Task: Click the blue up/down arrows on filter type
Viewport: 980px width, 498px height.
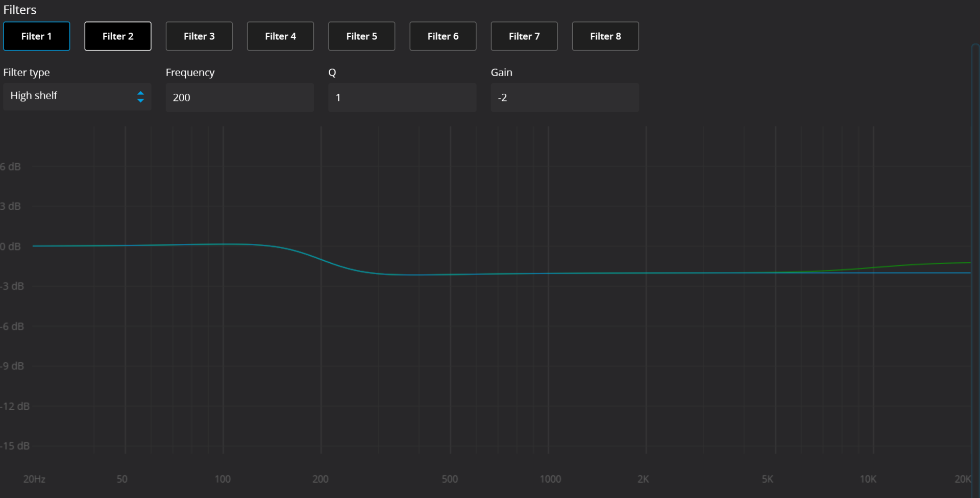Action: click(x=140, y=97)
